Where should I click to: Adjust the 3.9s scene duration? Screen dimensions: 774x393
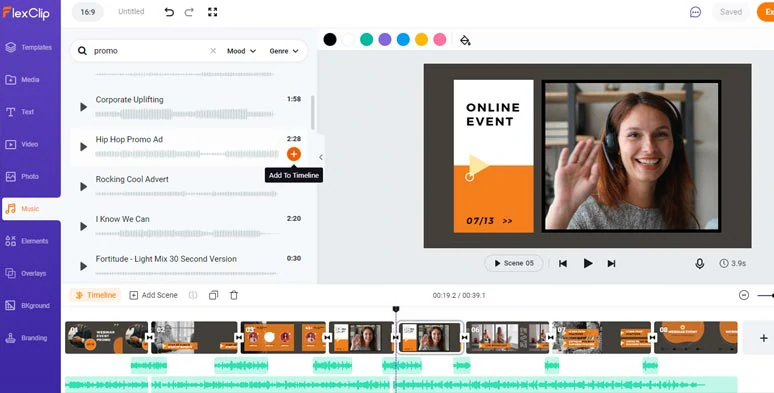[x=733, y=263]
